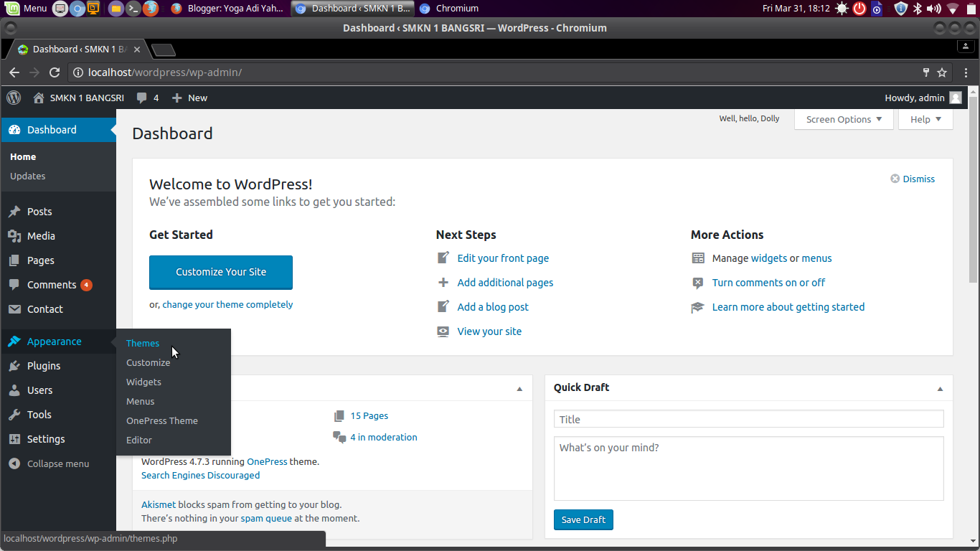Screen dimensions: 980x551
Task: Dismiss the welcome panel via the X icon
Action: [x=895, y=179]
